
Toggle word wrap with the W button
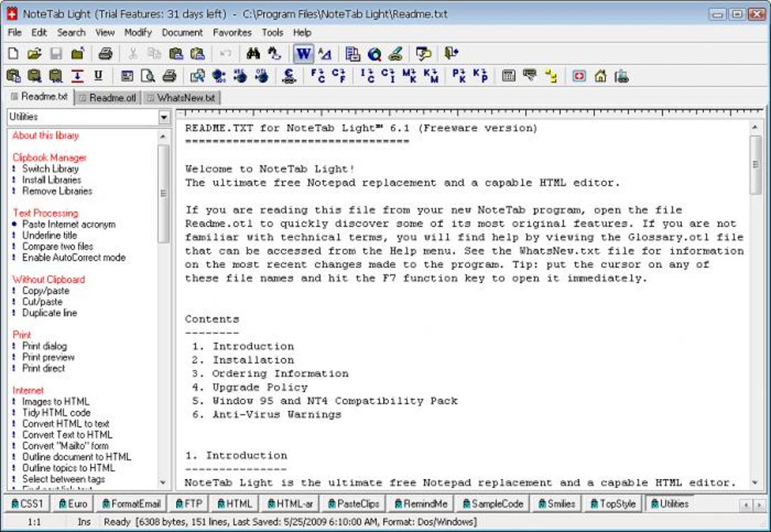pyautogui.click(x=303, y=53)
